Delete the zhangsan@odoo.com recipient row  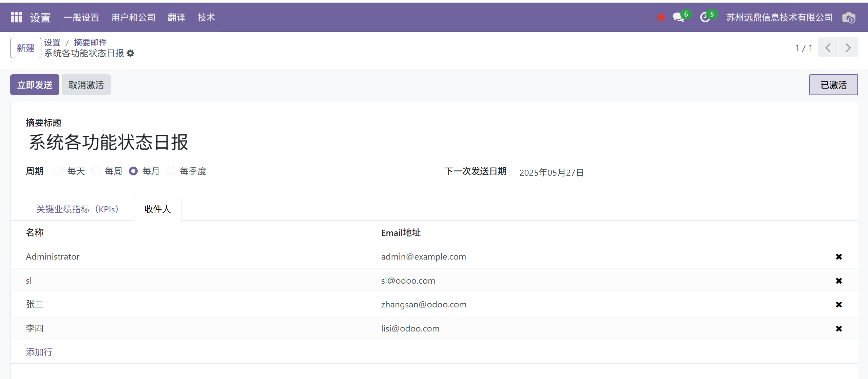(838, 304)
